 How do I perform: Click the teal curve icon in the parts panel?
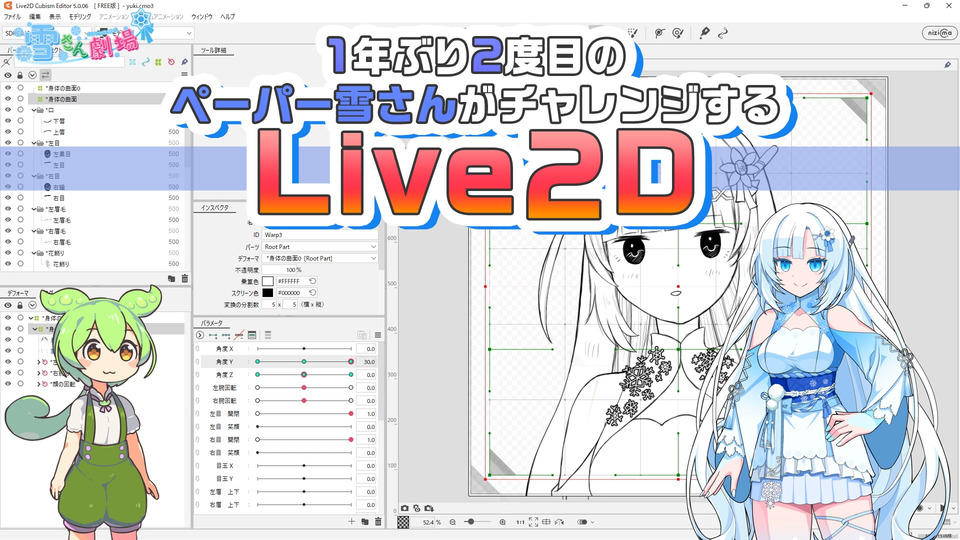coord(146,62)
